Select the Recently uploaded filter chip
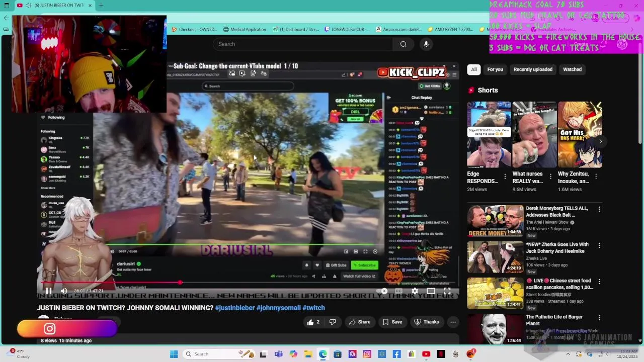The height and width of the screenshot is (362, 644). pyautogui.click(x=533, y=69)
